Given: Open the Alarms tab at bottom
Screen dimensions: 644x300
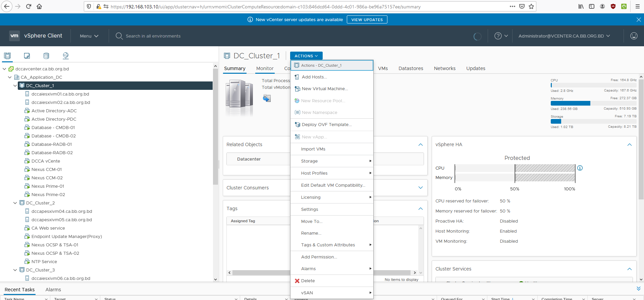Looking at the screenshot, I should click(53, 290).
